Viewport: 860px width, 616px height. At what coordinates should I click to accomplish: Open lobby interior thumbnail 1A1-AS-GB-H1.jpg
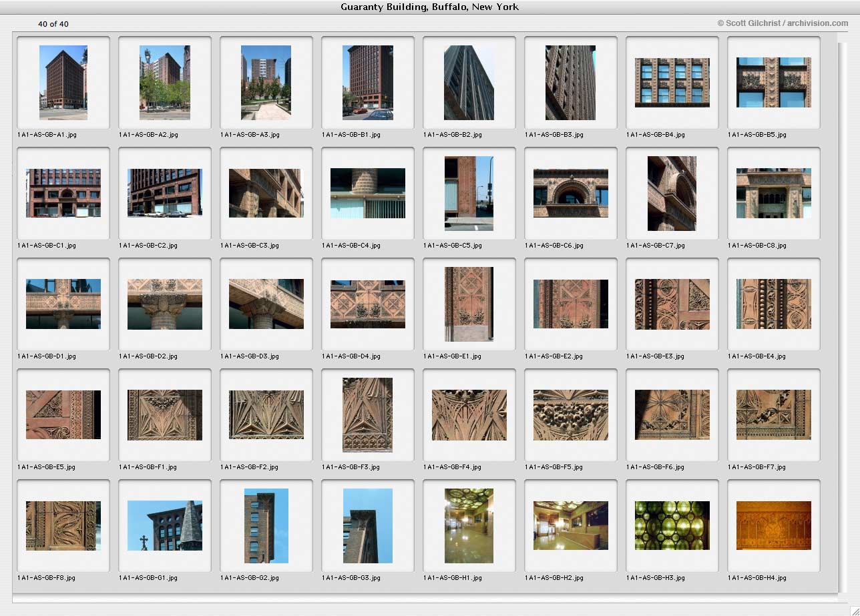[x=469, y=526]
